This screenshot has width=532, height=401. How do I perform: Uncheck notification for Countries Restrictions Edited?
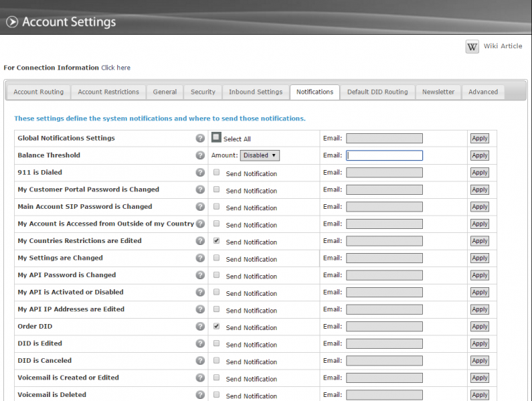(x=216, y=240)
